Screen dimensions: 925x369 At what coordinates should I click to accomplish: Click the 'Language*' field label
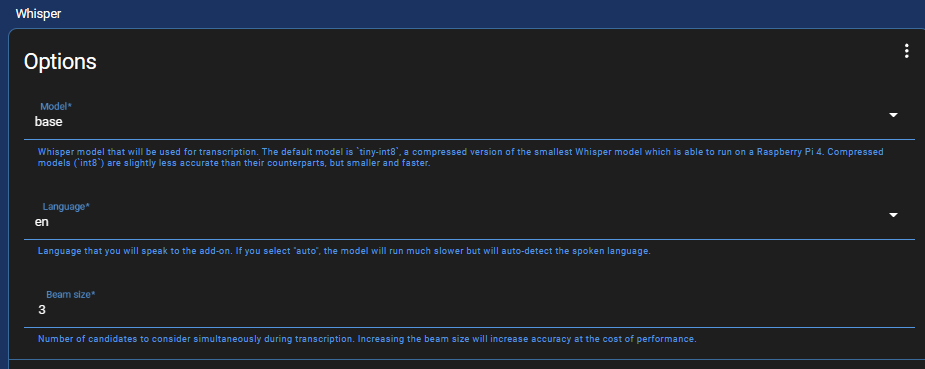point(66,207)
